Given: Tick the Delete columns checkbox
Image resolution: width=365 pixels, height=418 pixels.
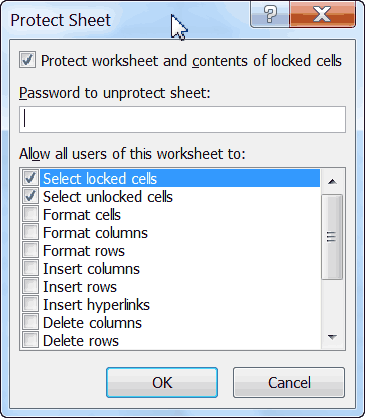Looking at the screenshot, I should click(x=31, y=322).
